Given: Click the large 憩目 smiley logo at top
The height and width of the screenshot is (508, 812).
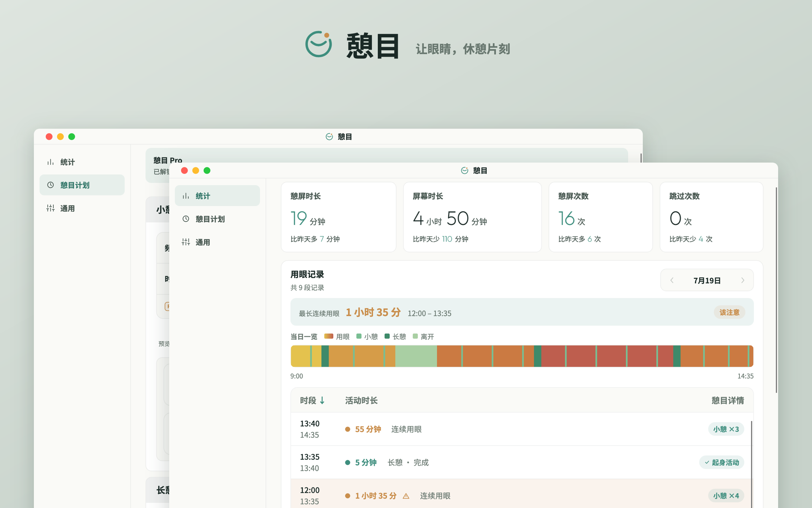Looking at the screenshot, I should point(318,44).
